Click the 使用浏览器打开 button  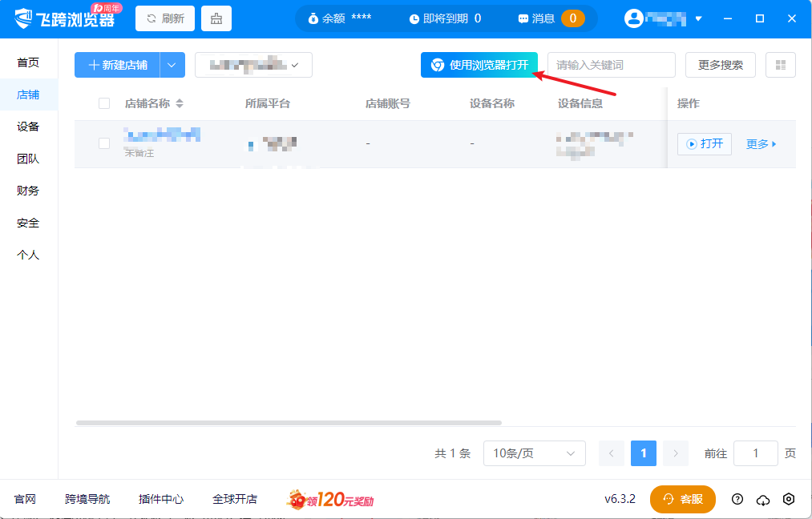(479, 65)
